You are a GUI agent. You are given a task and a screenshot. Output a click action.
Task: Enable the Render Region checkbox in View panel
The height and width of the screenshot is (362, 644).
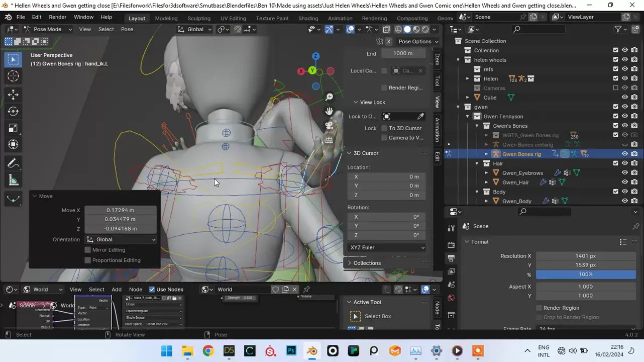tap(384, 87)
